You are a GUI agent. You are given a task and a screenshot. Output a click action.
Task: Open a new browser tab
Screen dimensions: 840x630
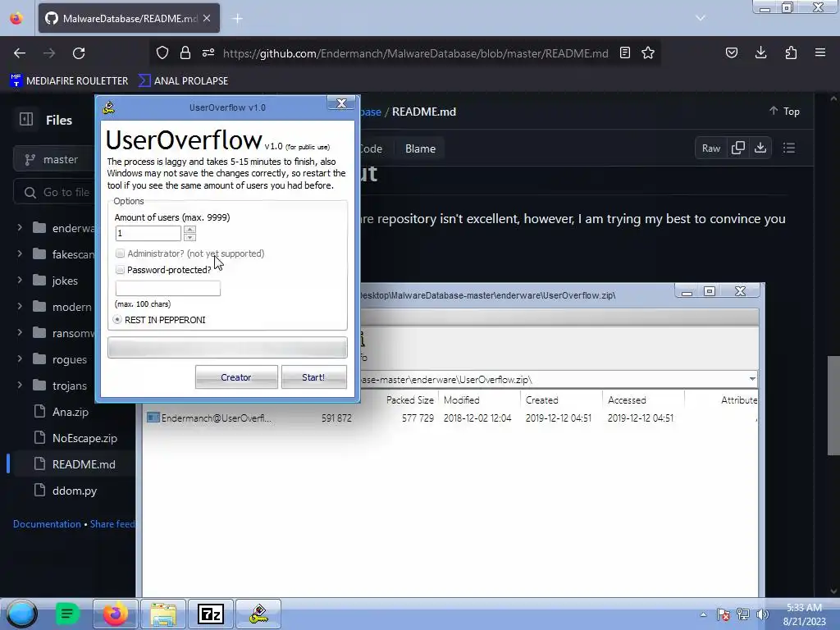[x=237, y=19]
